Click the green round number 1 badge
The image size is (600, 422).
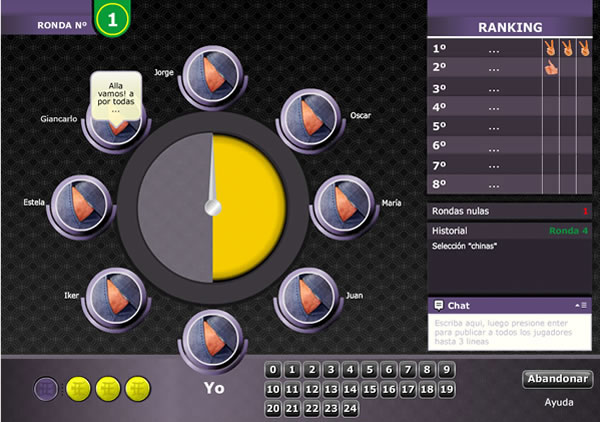[112, 19]
